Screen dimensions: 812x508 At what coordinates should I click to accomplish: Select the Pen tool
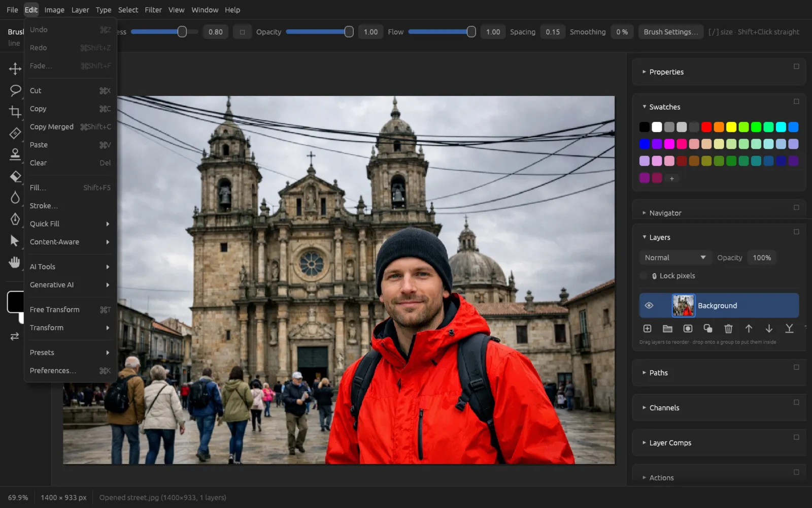(15, 219)
